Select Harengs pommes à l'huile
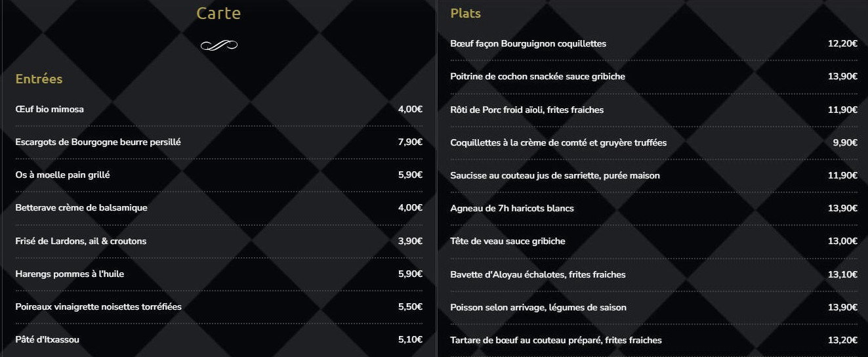868x357 pixels. 70,274
